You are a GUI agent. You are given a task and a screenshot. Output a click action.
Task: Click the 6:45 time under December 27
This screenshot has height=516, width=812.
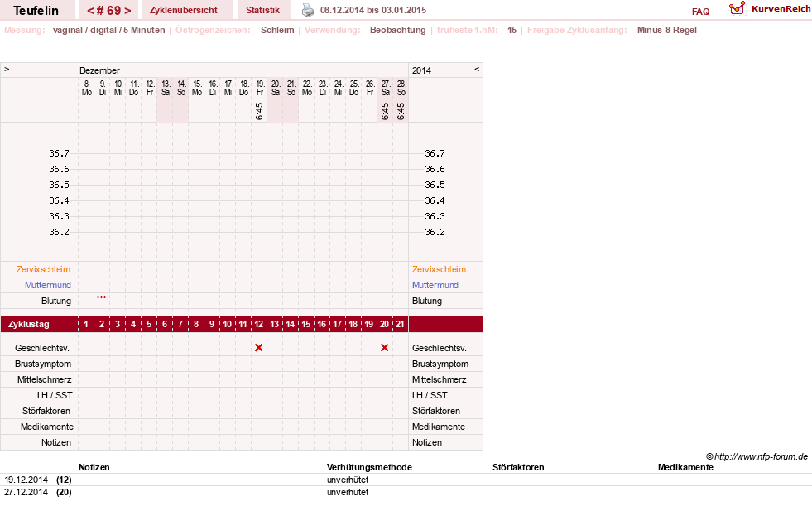(x=385, y=111)
